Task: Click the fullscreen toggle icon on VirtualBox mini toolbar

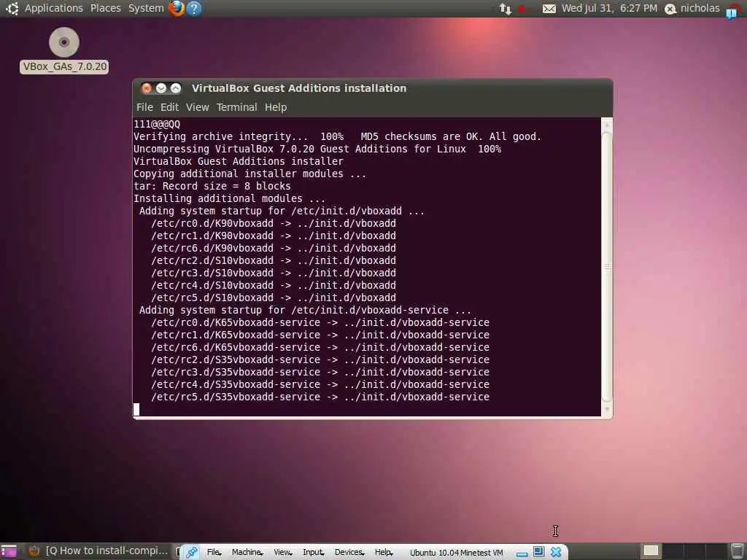Action: pos(538,552)
